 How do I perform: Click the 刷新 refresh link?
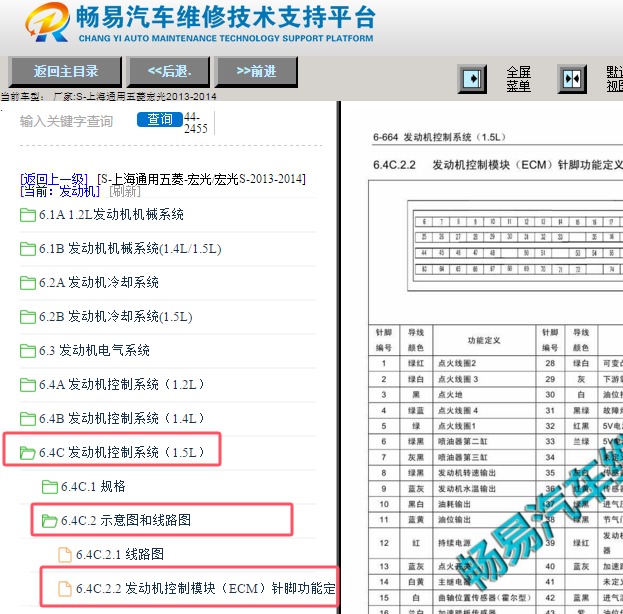pos(125,191)
